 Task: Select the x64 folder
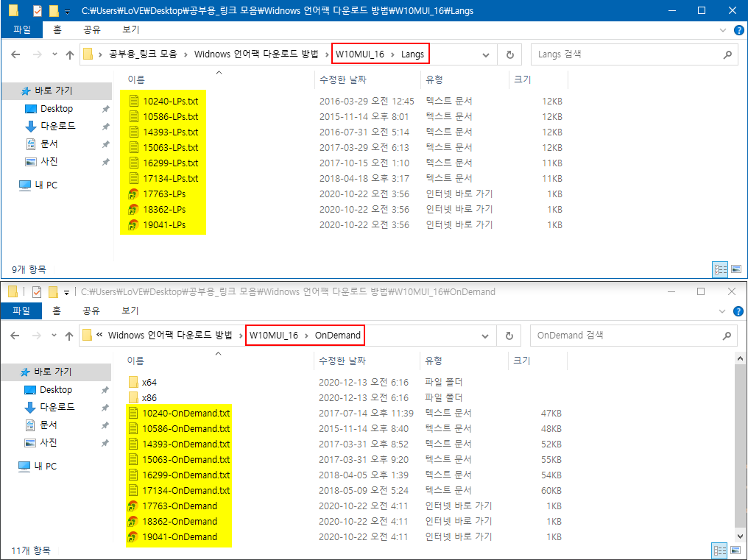click(x=149, y=382)
